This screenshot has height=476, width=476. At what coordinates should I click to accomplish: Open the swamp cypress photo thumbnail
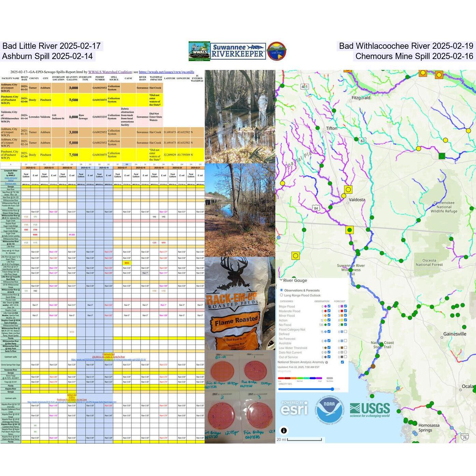click(x=240, y=116)
